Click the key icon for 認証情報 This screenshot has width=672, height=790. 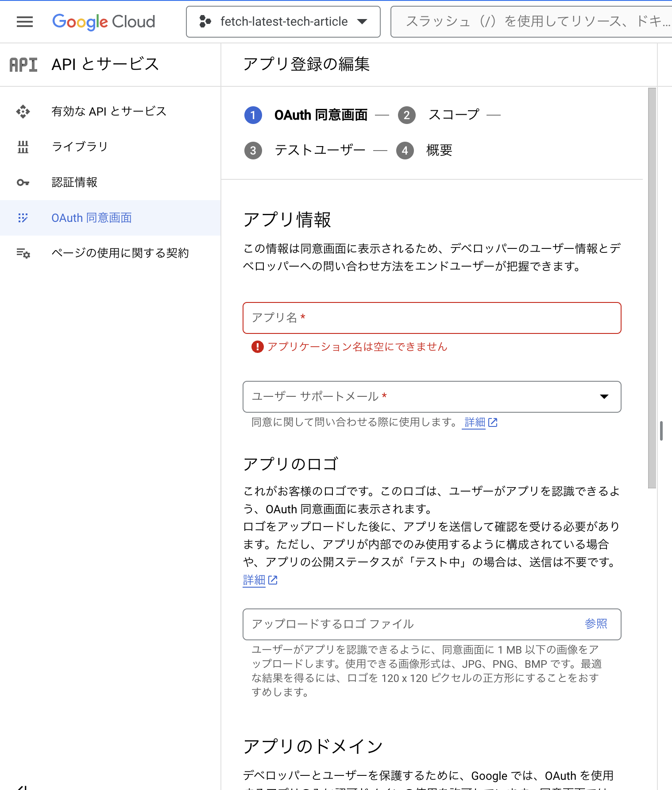[x=23, y=182]
